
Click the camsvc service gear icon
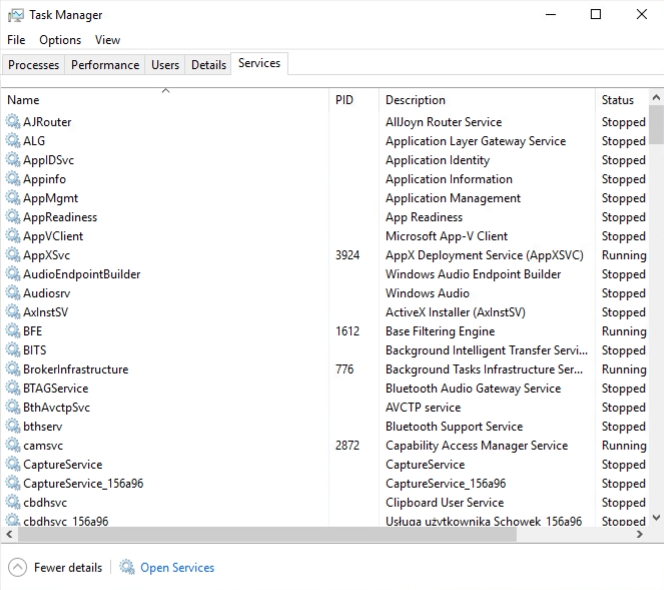pos(13,445)
